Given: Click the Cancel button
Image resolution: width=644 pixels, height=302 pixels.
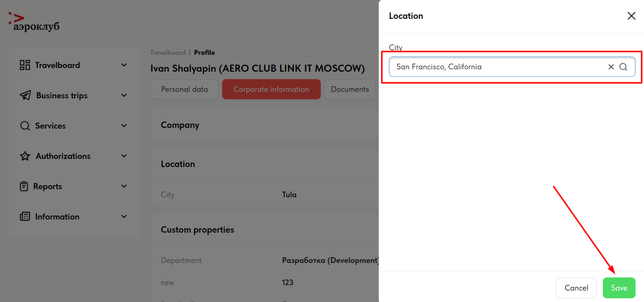Looking at the screenshot, I should (x=576, y=288).
